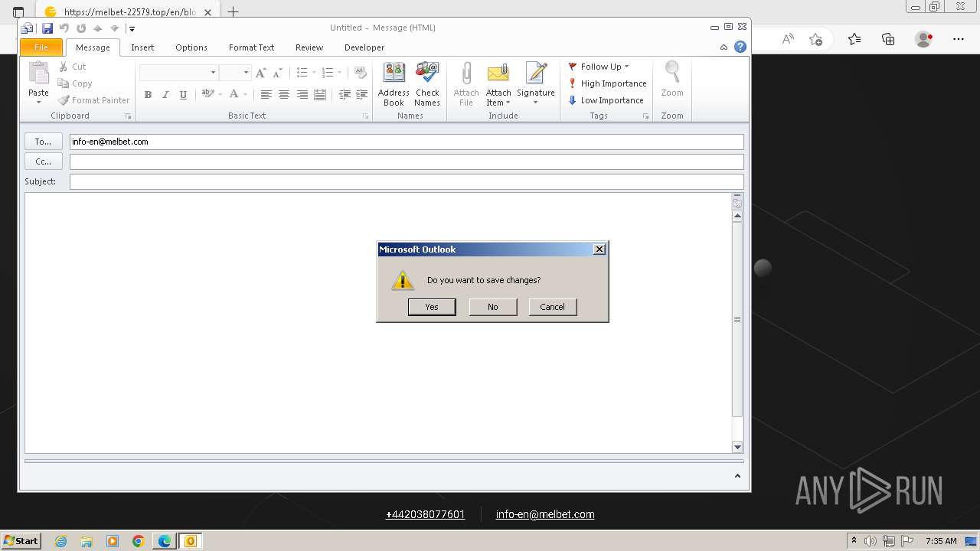Toggle Align Text Right
Viewport: 980px width, 551px height.
point(302,95)
